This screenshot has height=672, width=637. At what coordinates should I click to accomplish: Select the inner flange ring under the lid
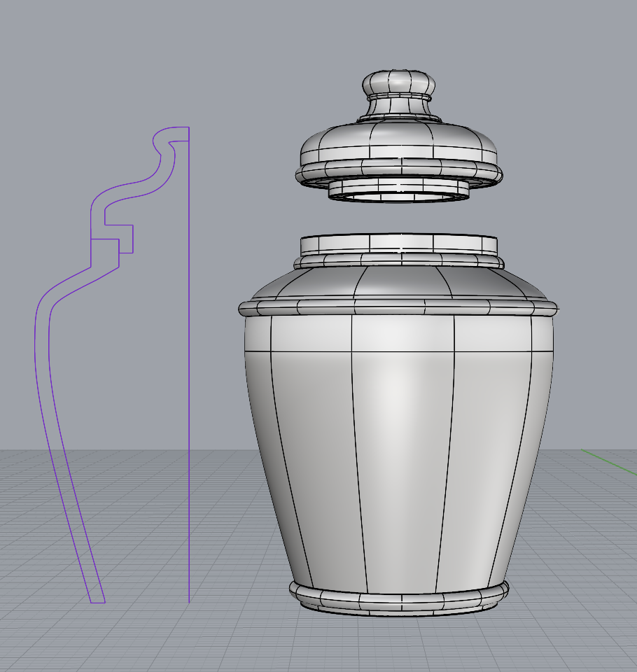(x=399, y=188)
